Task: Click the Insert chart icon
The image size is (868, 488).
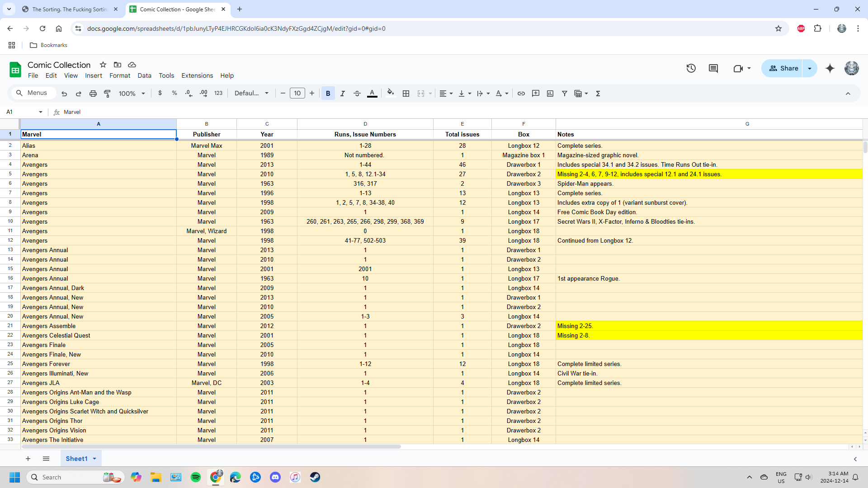Action: click(550, 94)
